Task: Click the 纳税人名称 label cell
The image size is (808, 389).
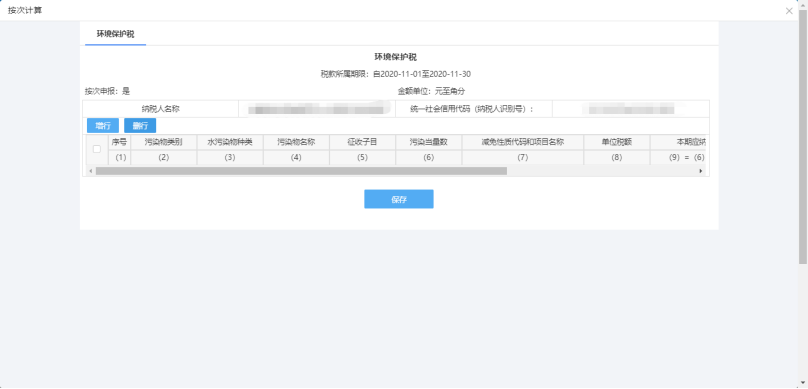Action: [x=161, y=109]
